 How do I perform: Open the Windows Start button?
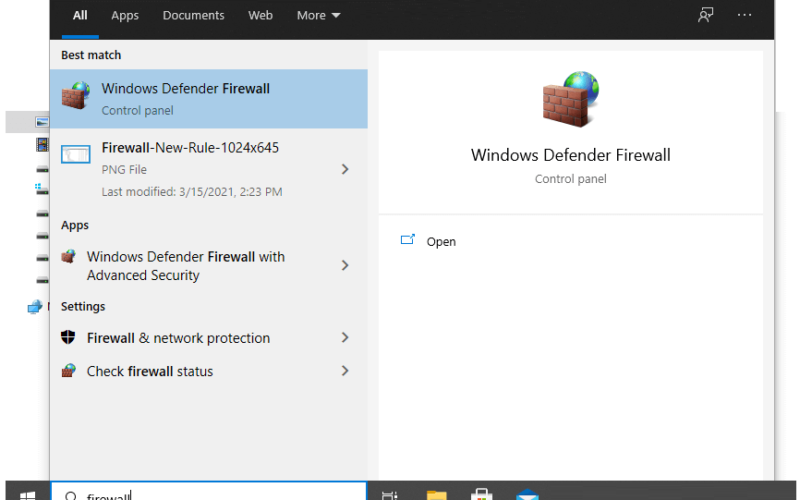click(28, 494)
